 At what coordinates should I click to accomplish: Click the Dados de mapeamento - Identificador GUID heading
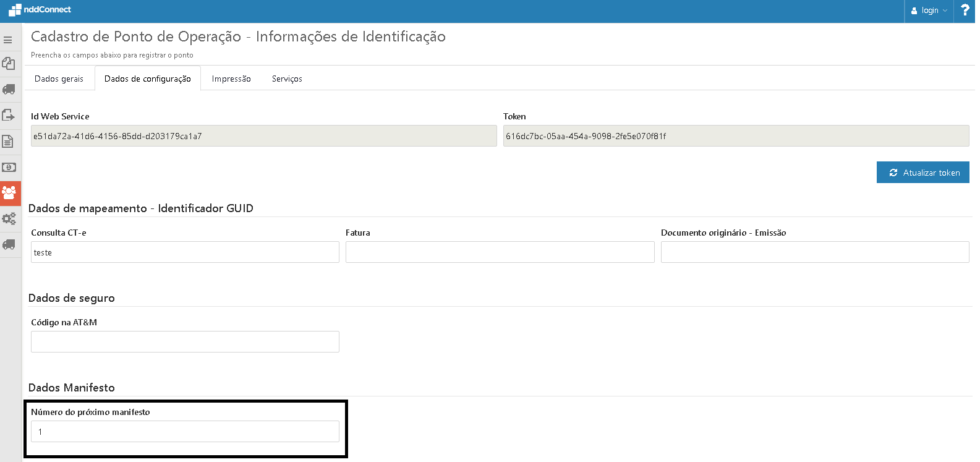click(141, 208)
